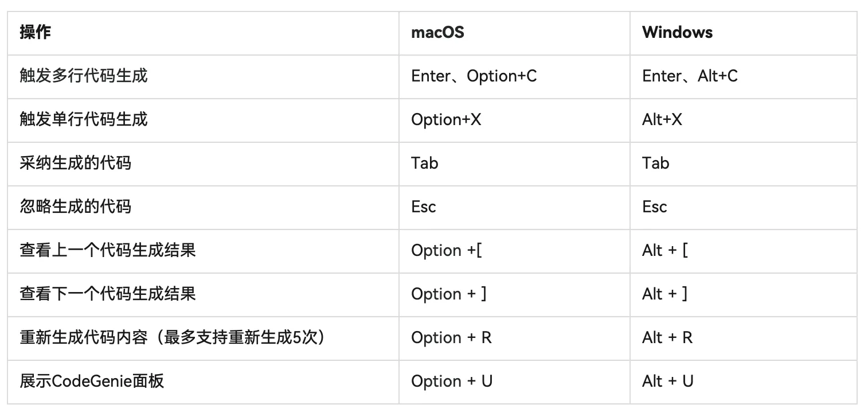Click the Alt+X Windows shortcut
The width and height of the screenshot is (868, 420).
click(662, 119)
